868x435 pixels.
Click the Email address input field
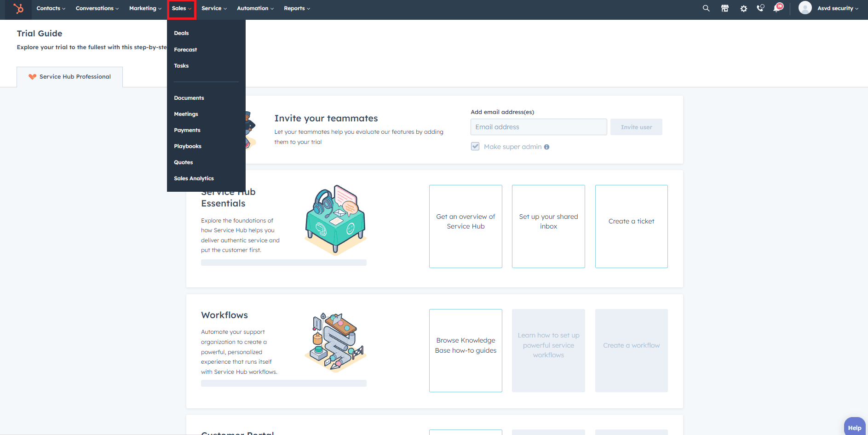coord(539,127)
